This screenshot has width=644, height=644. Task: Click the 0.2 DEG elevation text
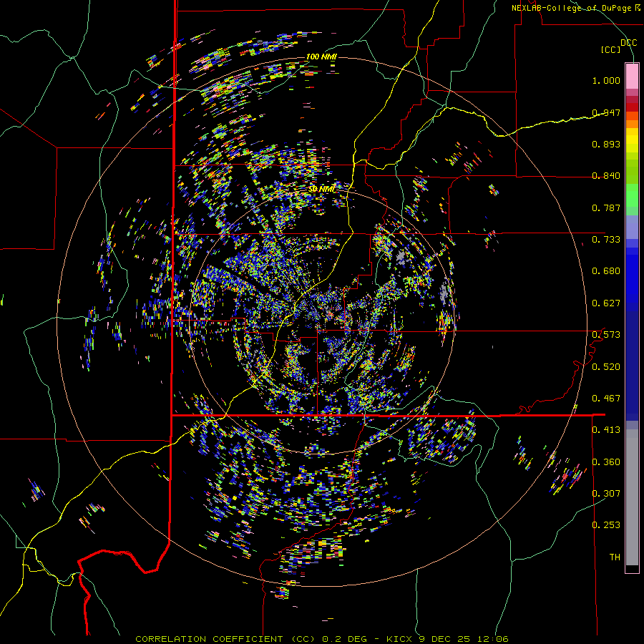tap(343, 639)
